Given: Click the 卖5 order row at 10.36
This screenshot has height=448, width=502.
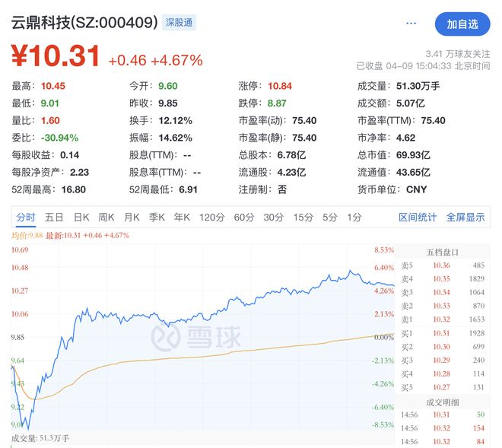Looking at the screenshot, I should tap(443, 265).
